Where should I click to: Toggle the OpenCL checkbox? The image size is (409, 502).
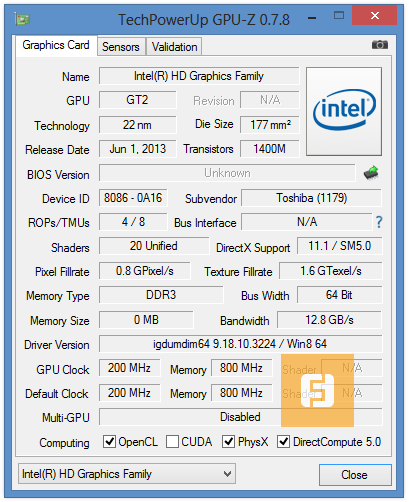click(x=109, y=442)
